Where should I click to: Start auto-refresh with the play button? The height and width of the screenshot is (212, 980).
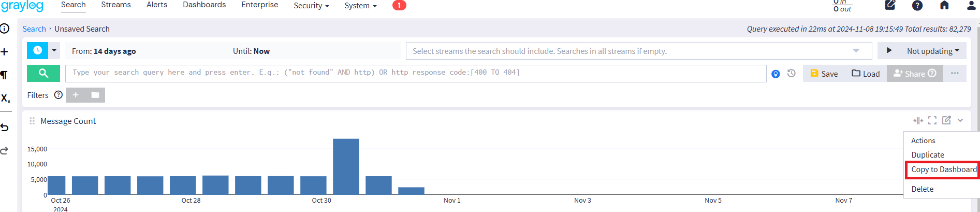pyautogui.click(x=889, y=51)
